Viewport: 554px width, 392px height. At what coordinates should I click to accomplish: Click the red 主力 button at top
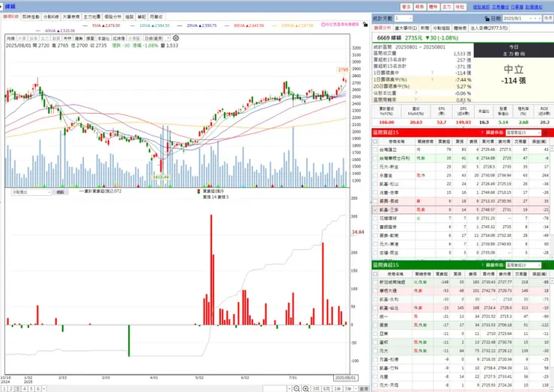pyautogui.click(x=447, y=7)
